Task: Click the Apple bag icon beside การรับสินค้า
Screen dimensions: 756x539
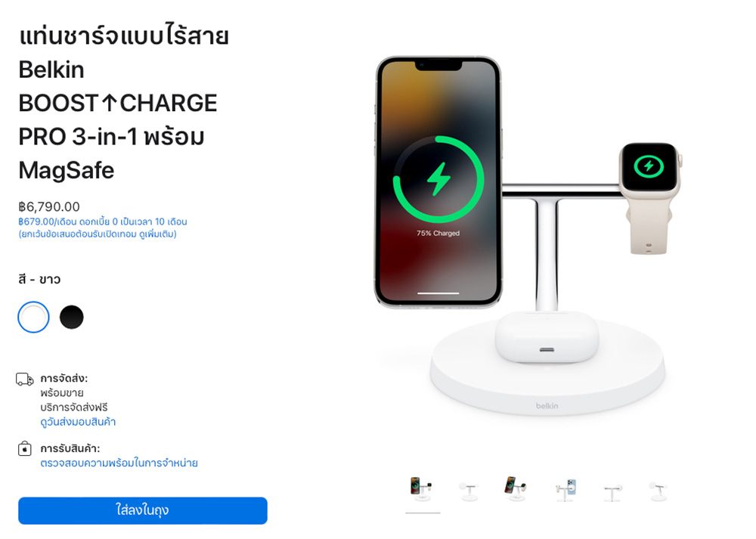Action: [25, 449]
